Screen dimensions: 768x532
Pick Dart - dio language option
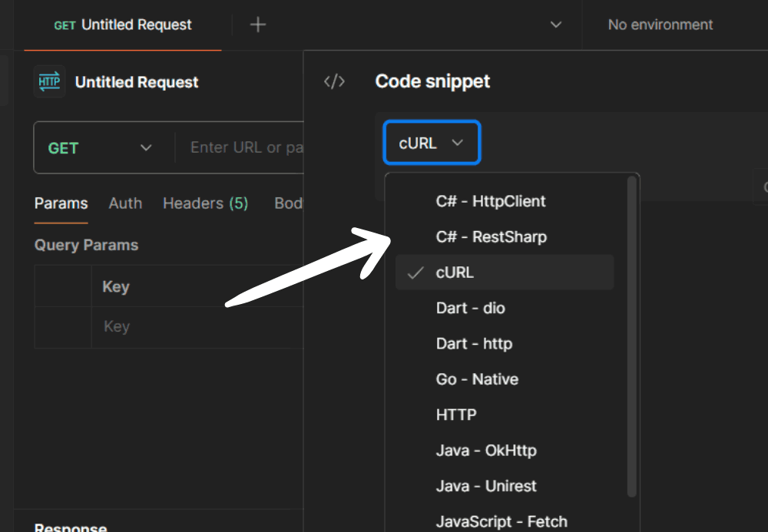470,308
